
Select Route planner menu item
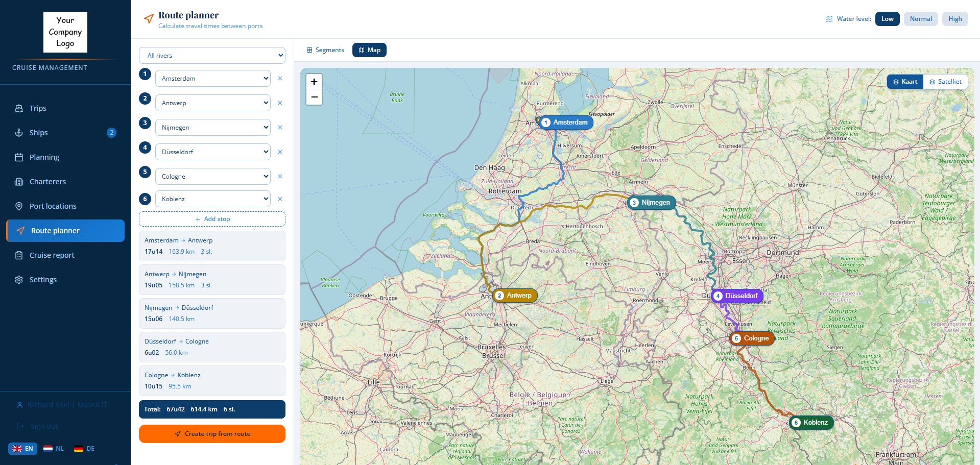65,231
